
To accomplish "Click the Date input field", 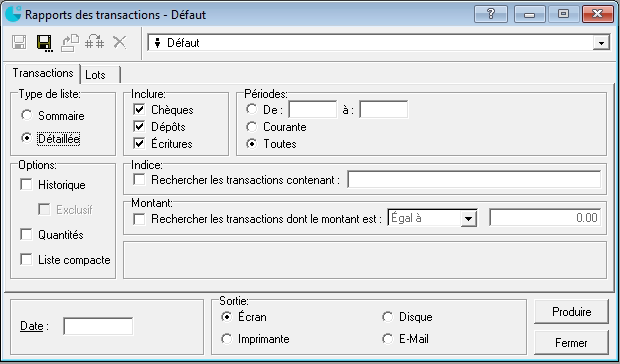I will point(98,326).
